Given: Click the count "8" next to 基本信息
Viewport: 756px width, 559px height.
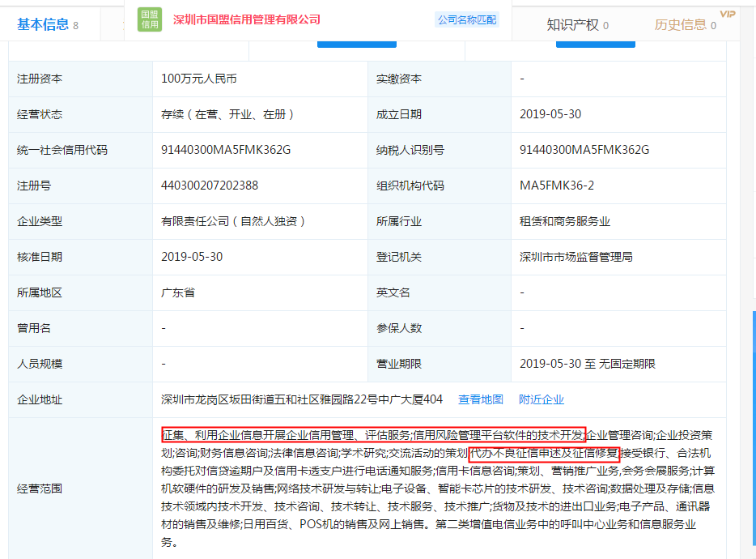Looking at the screenshot, I should [x=76, y=25].
